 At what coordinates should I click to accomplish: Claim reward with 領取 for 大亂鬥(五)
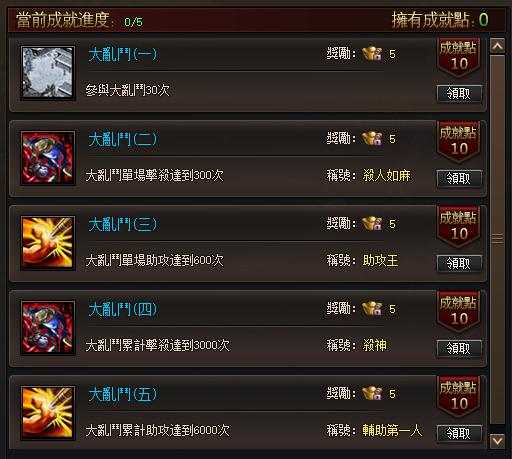point(459,434)
